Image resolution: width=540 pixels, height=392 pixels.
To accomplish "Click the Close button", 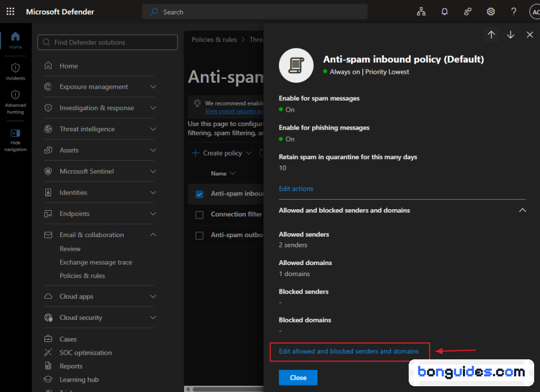I will pos(298,378).
